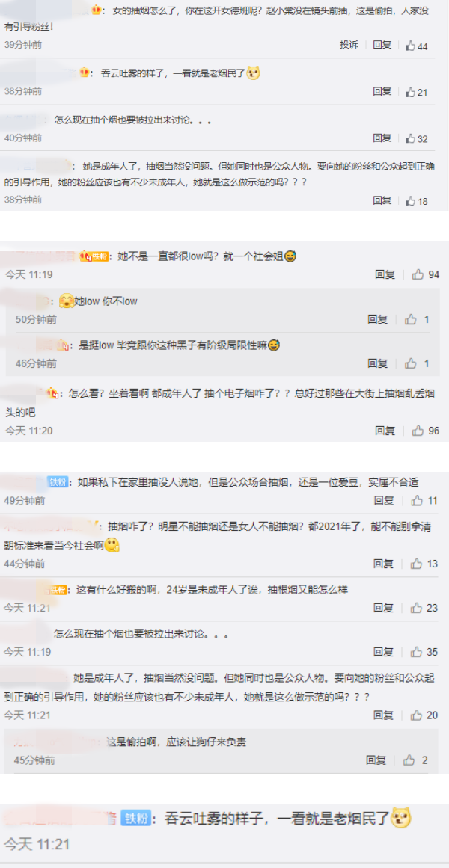Click the doge emoji in bottom comment
The height and width of the screenshot is (868, 449).
[x=400, y=818]
